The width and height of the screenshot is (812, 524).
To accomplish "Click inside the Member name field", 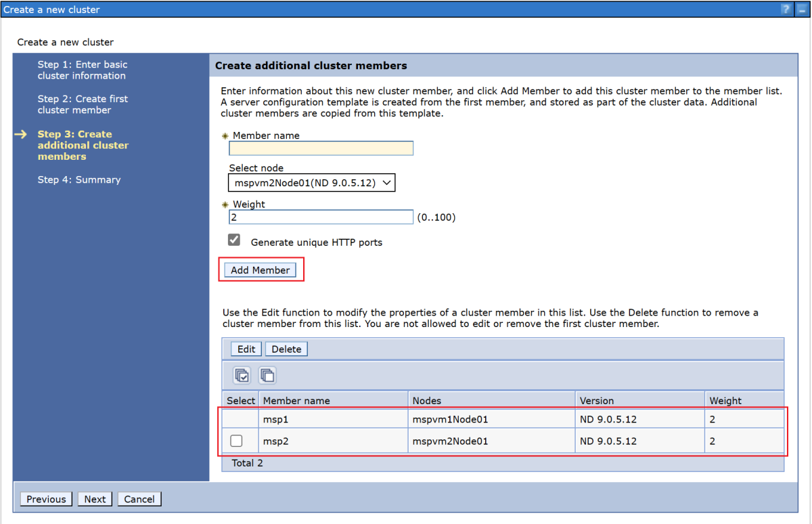I will (x=321, y=148).
